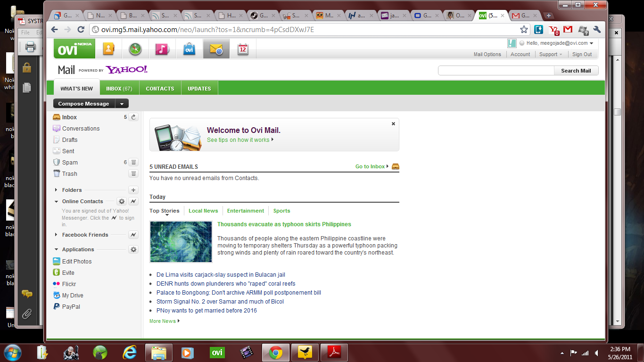
Task: Refresh the Inbox using the reload icon
Action: coord(133,117)
